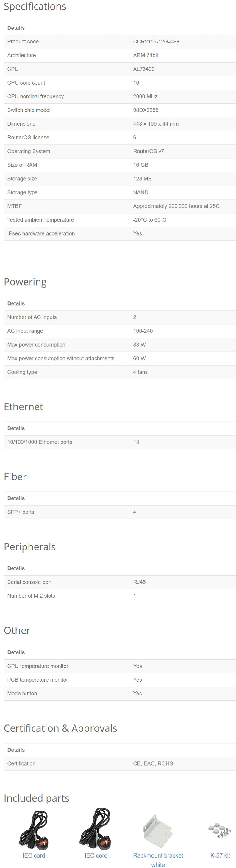236x868 pixels.
Task: Click the CPU AL73400 value
Action: (144, 69)
